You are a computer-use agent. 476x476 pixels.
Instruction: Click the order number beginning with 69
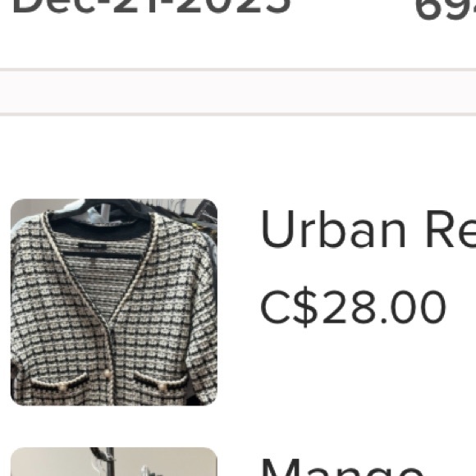pyautogui.click(x=445, y=9)
